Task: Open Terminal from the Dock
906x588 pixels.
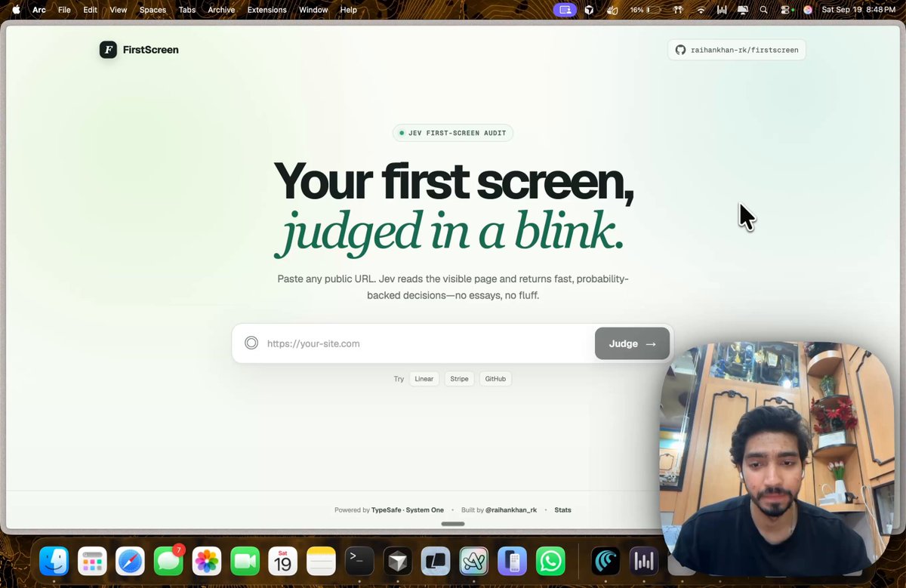Action: click(x=359, y=561)
